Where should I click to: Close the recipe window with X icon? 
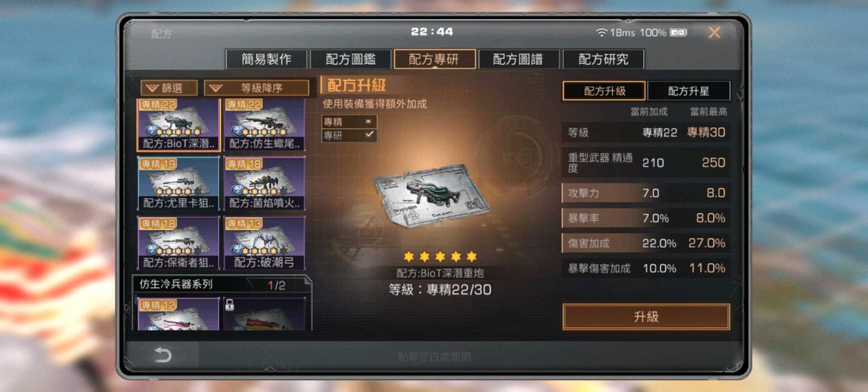(714, 32)
